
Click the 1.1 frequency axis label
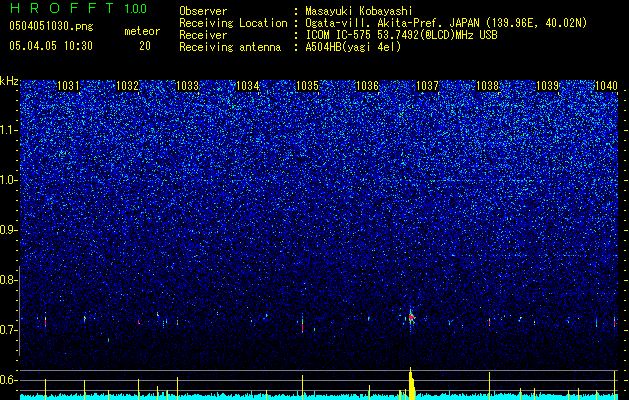[9, 130]
